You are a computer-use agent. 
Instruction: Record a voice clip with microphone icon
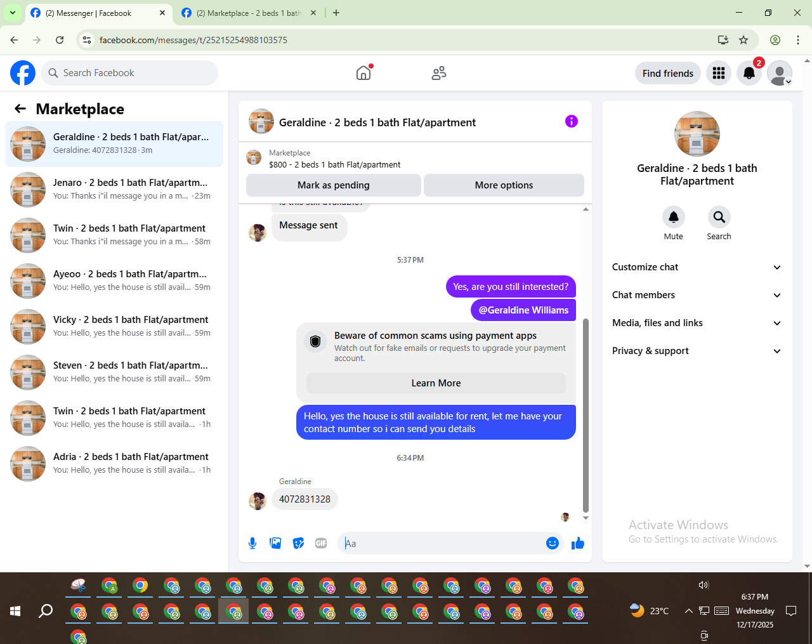click(252, 543)
